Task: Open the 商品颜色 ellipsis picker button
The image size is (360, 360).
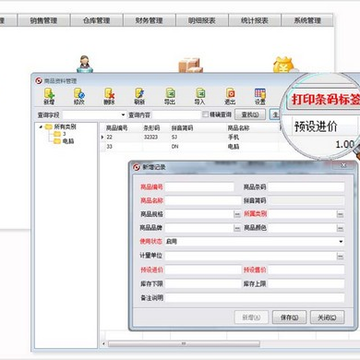Action: (x=340, y=228)
